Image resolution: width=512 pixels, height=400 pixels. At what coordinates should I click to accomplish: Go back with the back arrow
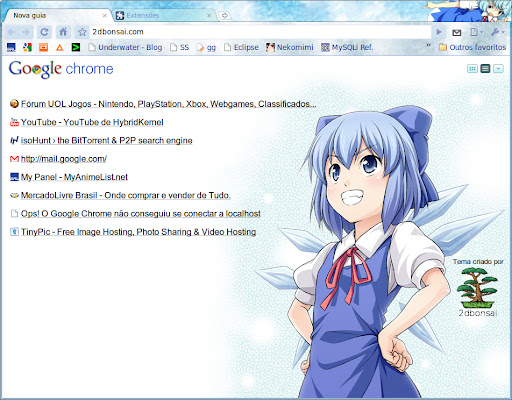tap(11, 32)
